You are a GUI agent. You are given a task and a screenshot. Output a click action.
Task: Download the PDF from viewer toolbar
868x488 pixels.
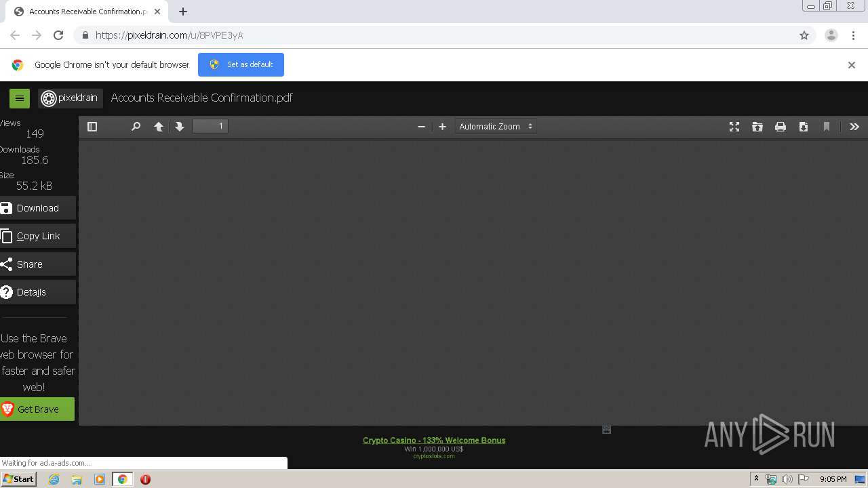click(804, 127)
